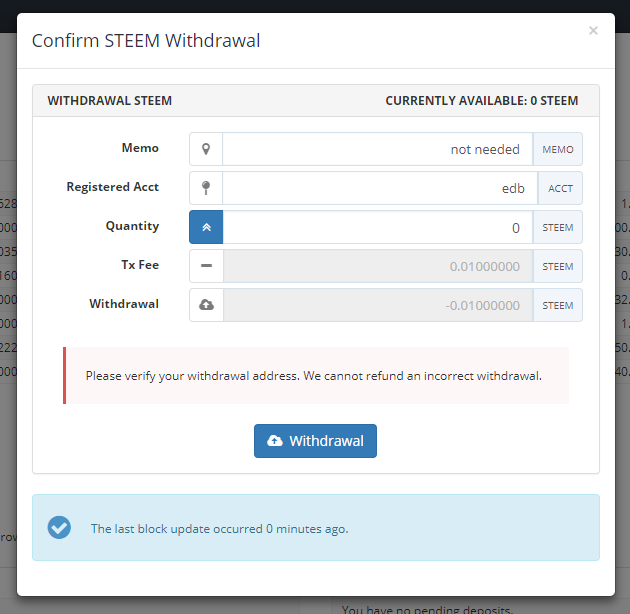Click the map pin icon beside Memo
Viewport: 630px width, 614px height.
(x=206, y=149)
